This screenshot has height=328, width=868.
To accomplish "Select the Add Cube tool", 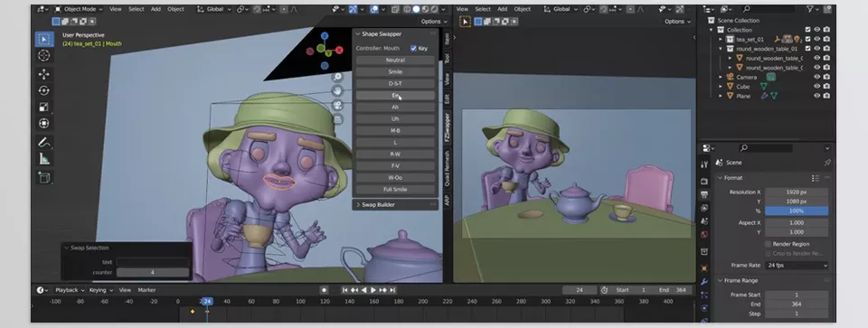I will (43, 177).
